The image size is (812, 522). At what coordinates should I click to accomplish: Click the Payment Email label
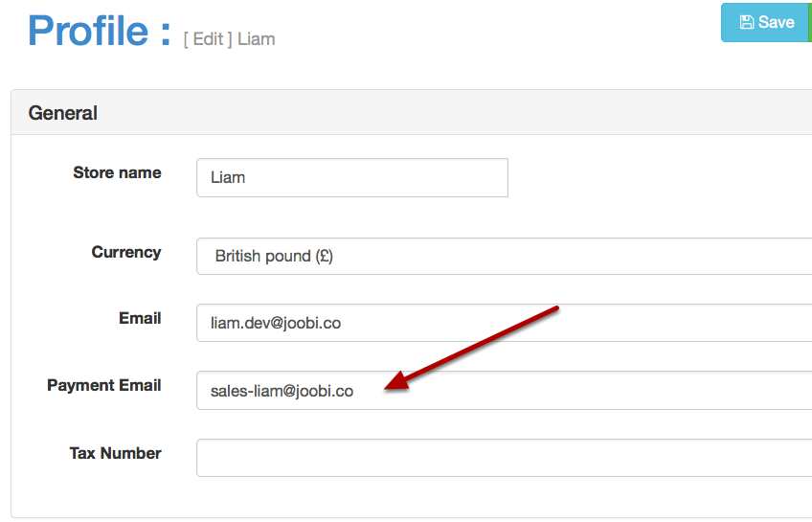pyautogui.click(x=104, y=385)
